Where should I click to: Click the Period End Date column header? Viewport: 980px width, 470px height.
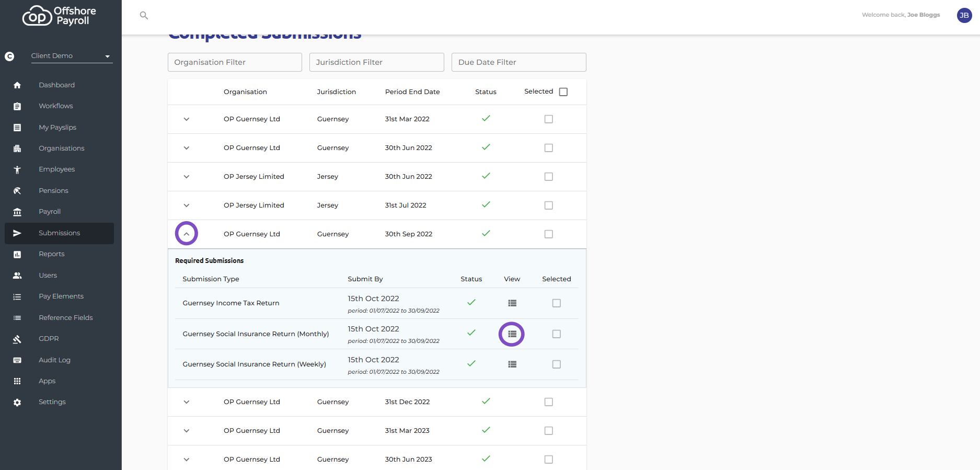[x=412, y=92]
